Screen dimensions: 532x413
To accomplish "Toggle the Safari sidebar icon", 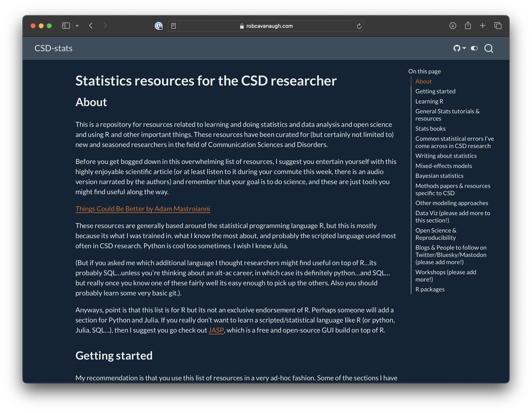I will 66,26.
